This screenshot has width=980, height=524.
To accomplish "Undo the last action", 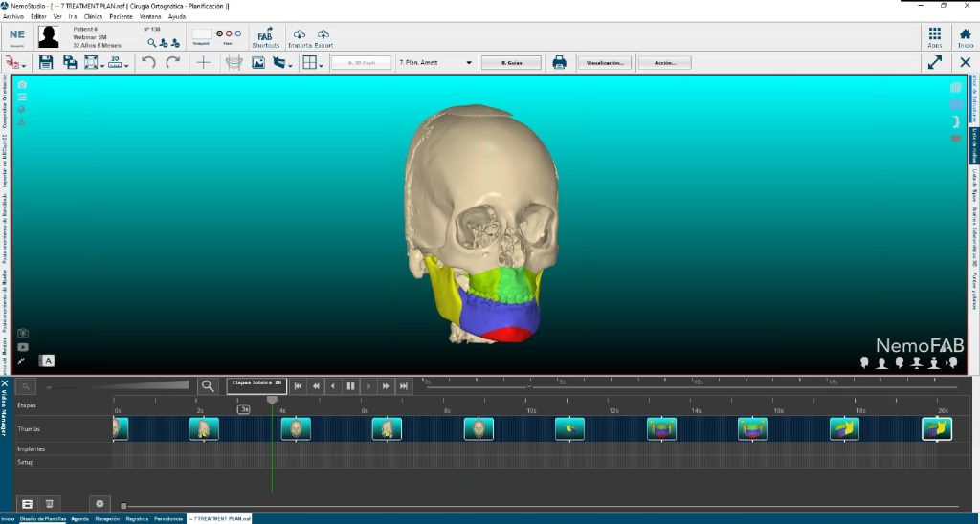I will point(148,62).
